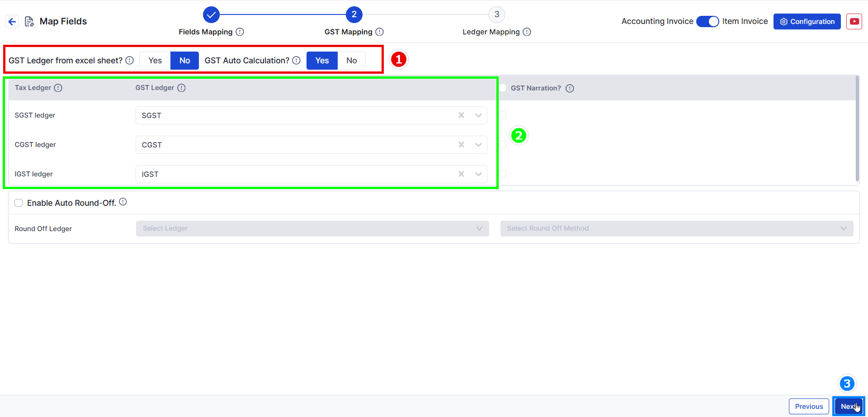This screenshot has height=417, width=868.
Task: Click the Configuration button
Action: pyautogui.click(x=807, y=21)
